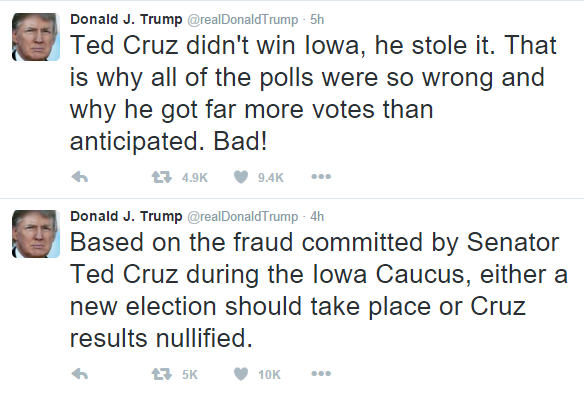The width and height of the screenshot is (584, 393).
Task: Reply to the 'Ted Cruz didn't win Iowa' tweet
Action: (80, 177)
